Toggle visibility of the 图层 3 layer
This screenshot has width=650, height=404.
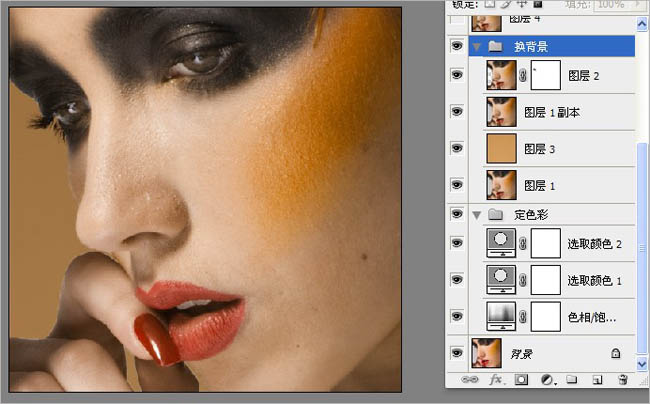coord(457,148)
